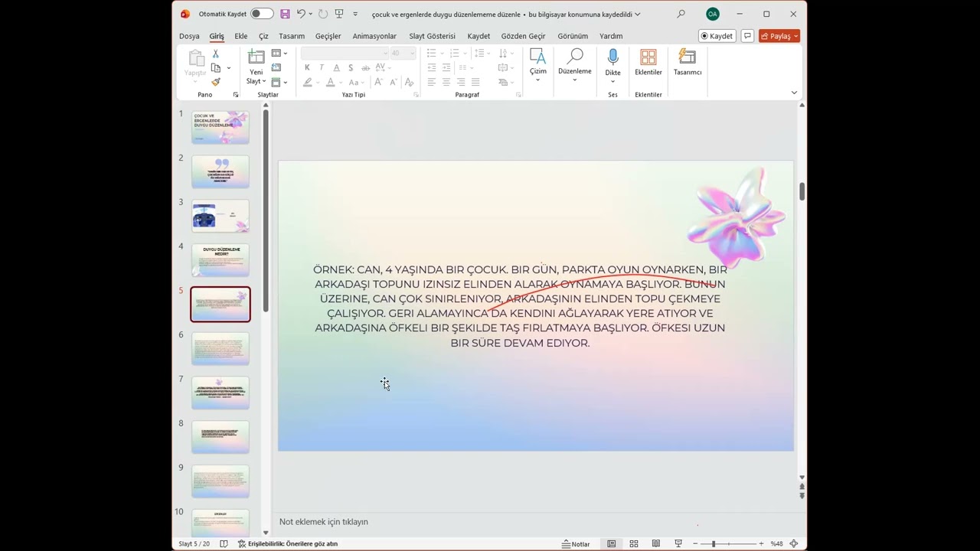This screenshot has height=551, width=980.
Task: Open the Slayt Gösterisi tab
Action: pos(432,36)
